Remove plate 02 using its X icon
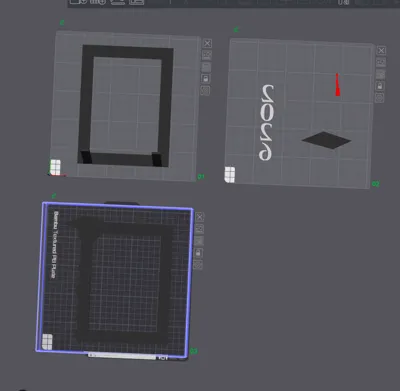400x391 pixels. [381, 50]
